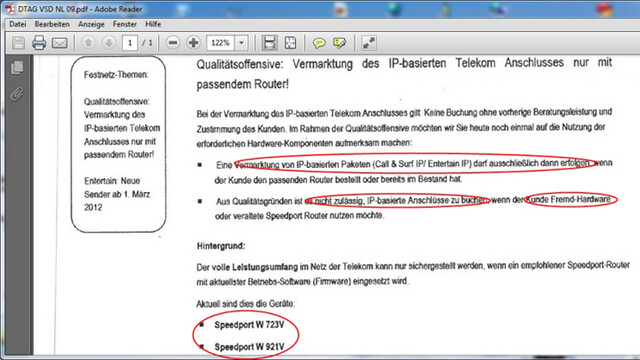Select the highlight text tool
This screenshot has height=360, width=640.
[340, 43]
